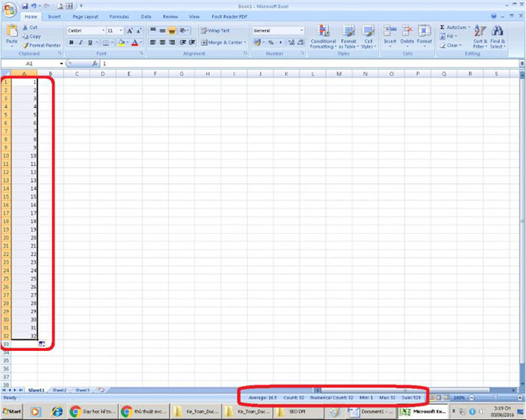Open the Calibri font name dropdown

103,31
